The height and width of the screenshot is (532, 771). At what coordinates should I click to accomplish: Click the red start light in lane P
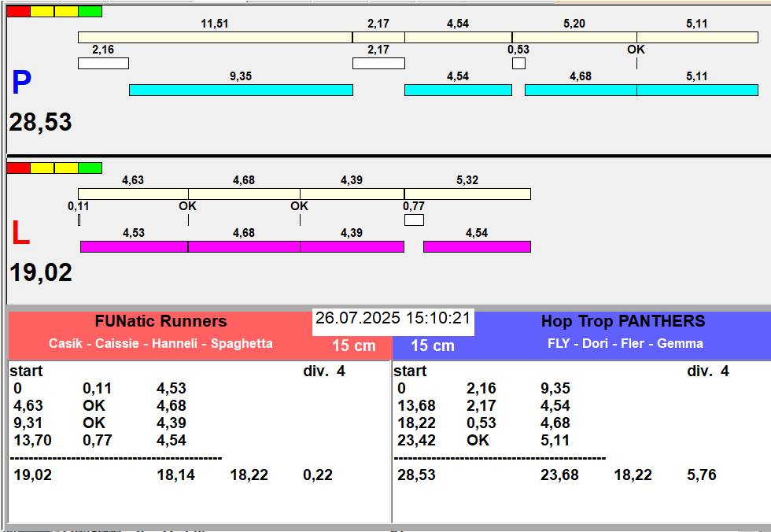pyautogui.click(x=19, y=11)
